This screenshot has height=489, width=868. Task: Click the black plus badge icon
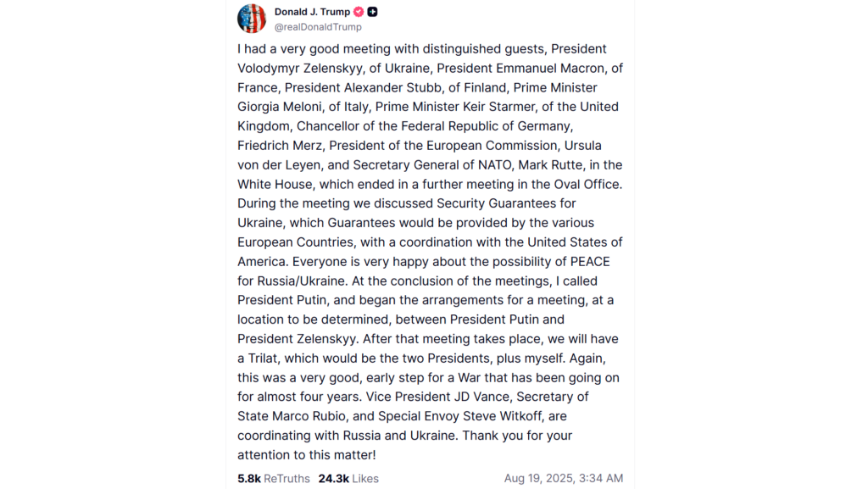pyautogui.click(x=373, y=12)
